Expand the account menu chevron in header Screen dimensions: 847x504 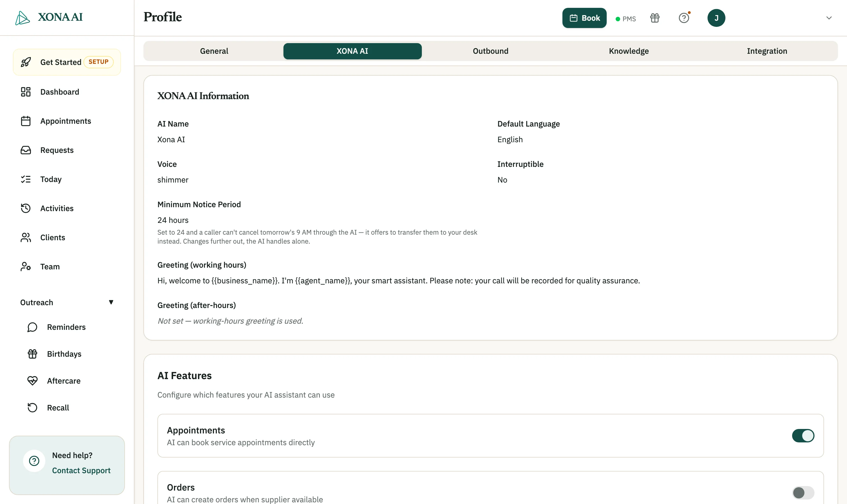tap(829, 18)
